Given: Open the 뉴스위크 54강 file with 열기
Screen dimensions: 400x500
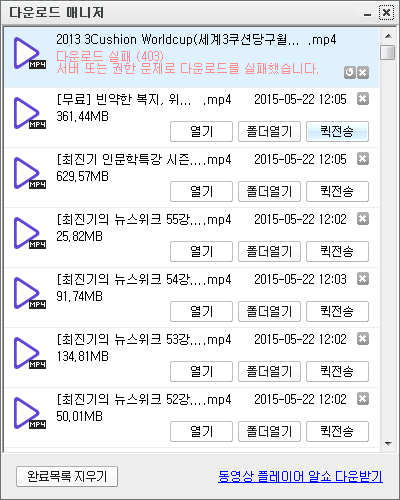Looking at the screenshot, I should click(201, 312).
